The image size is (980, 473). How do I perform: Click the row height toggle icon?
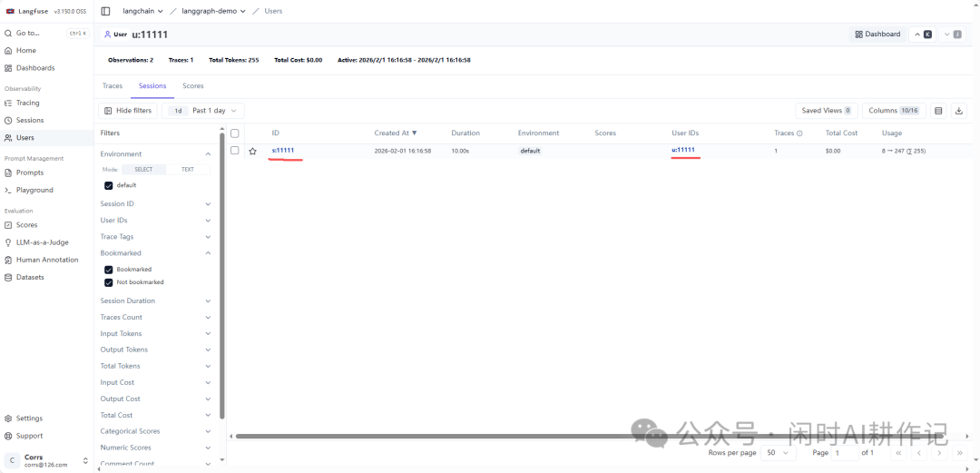coord(938,111)
